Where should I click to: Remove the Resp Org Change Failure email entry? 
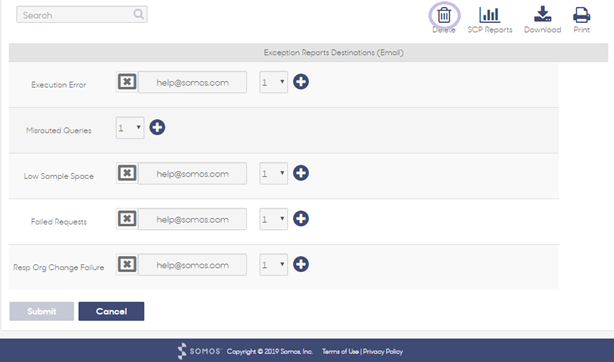[x=127, y=264]
